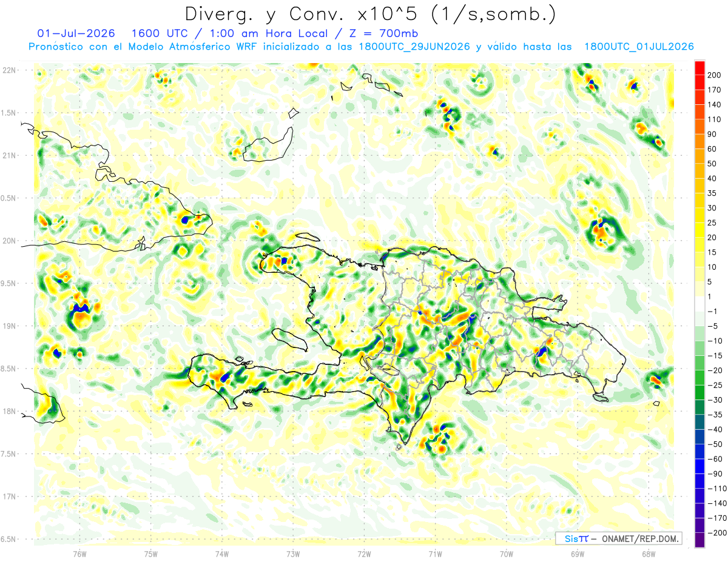Click the '1800UTC_29JUN2026' initialization time
728x562 pixels.
click(414, 47)
